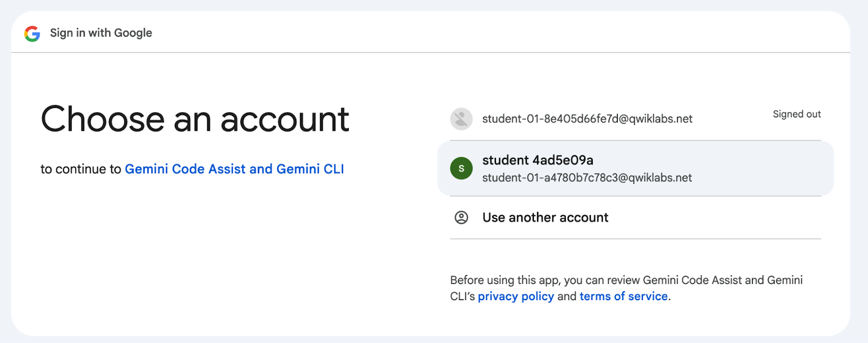Image resolution: width=868 pixels, height=343 pixels.
Task: Open the Gemini Code Assist and Gemini CLI link
Action: pos(234,169)
